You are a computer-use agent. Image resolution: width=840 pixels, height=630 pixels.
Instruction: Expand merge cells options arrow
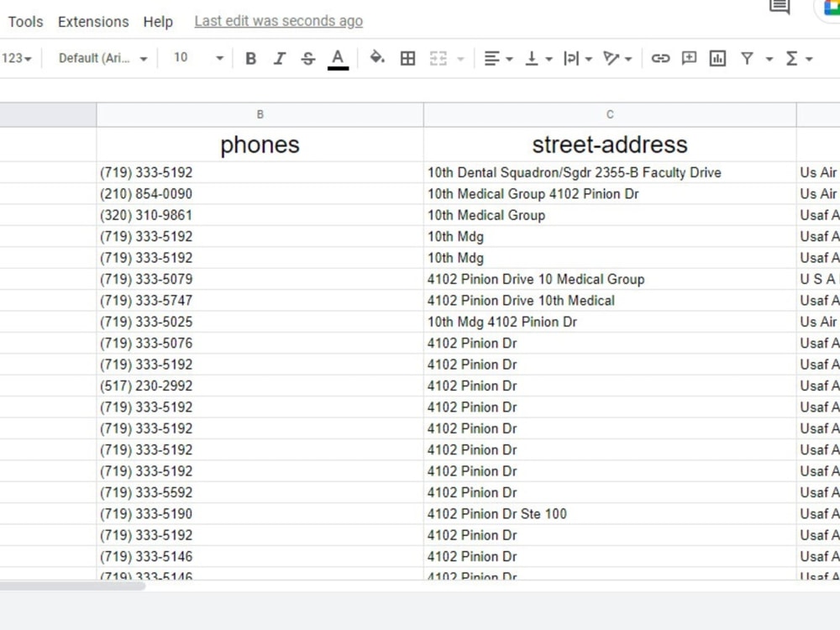coord(460,59)
